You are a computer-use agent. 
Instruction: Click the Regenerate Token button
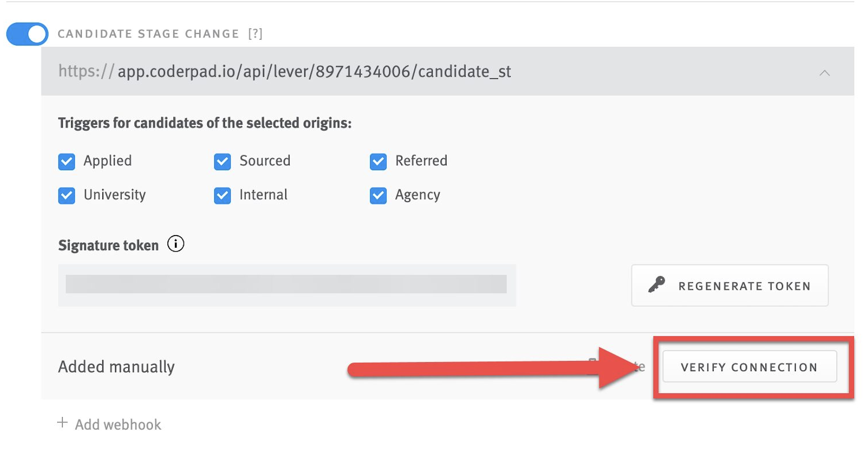(x=729, y=285)
